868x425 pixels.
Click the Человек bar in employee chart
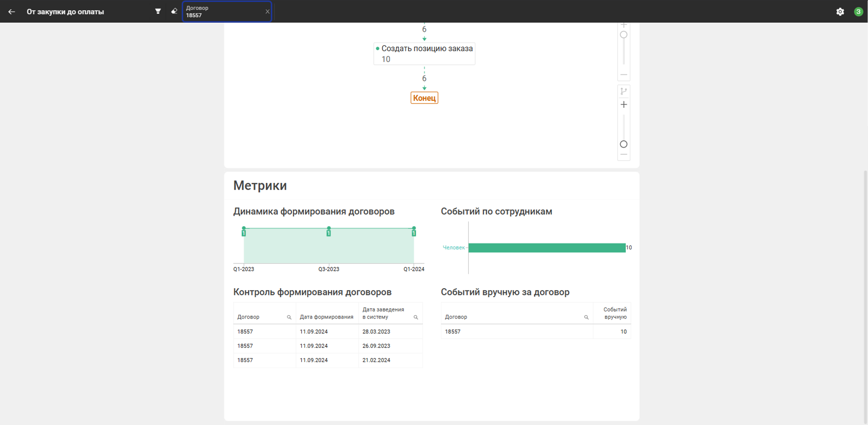pos(547,248)
